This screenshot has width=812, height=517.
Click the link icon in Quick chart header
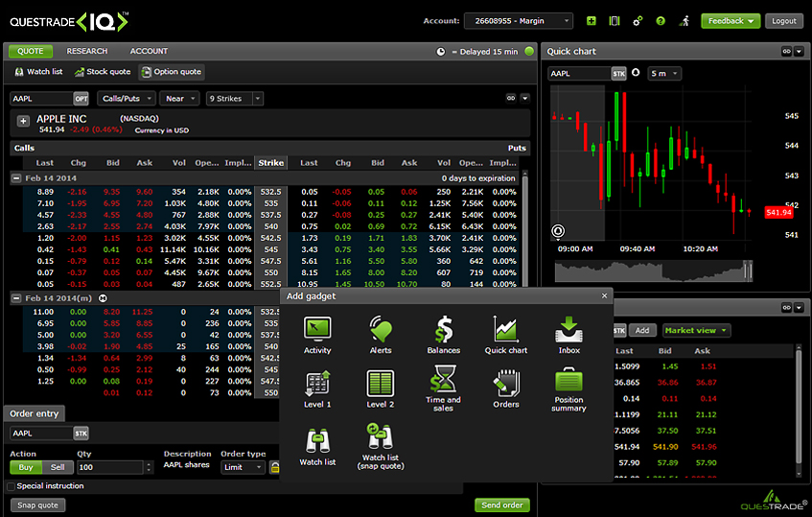[786, 51]
